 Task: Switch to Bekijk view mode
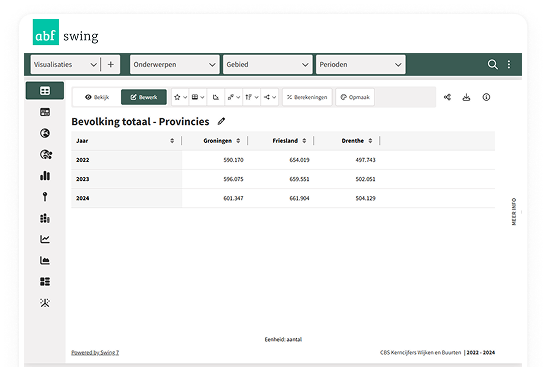[97, 97]
